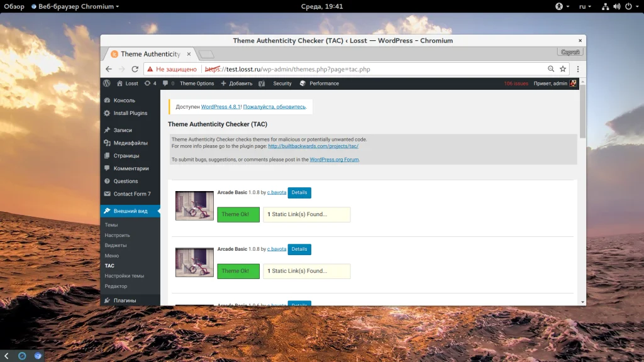Click the updates icon showing 4
Screen dimensions: 644x362
150,84
